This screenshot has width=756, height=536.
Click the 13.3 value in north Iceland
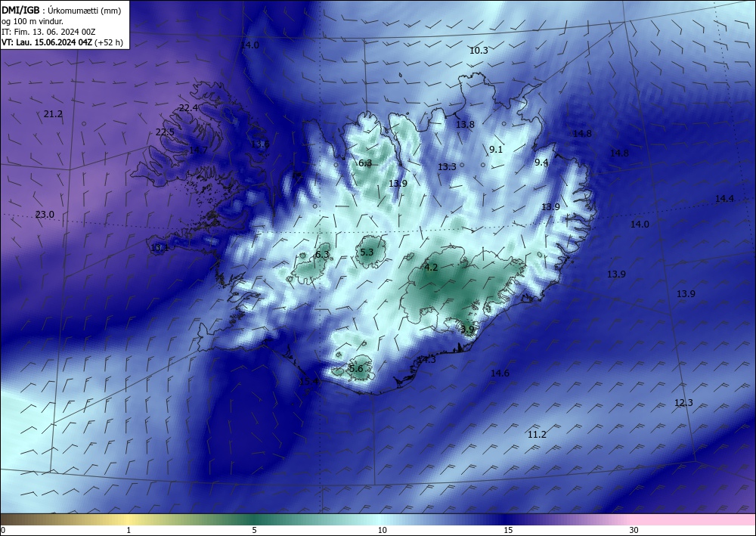[447, 167]
